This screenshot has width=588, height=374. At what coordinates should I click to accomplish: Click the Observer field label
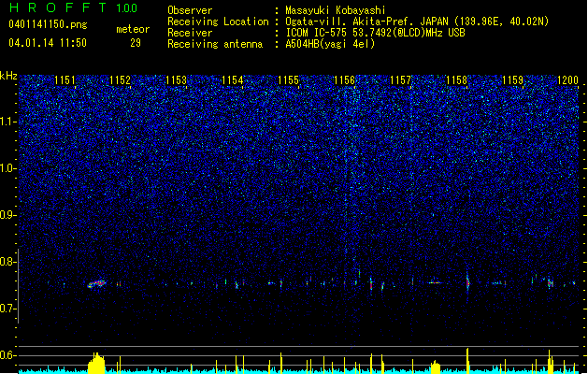(x=190, y=10)
